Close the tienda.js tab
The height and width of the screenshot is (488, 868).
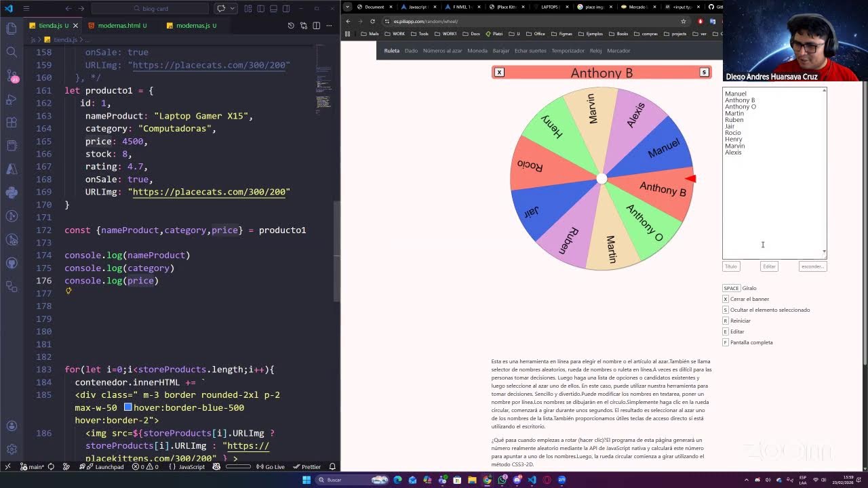tap(75, 26)
